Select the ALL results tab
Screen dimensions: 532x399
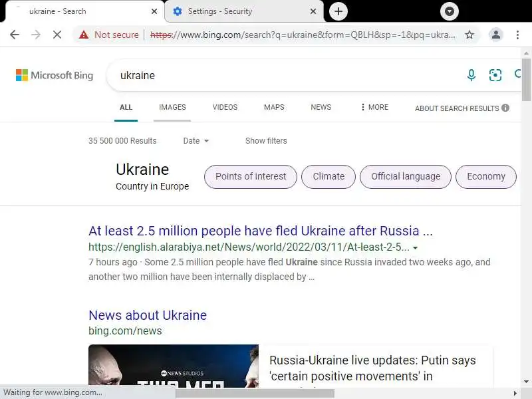pyautogui.click(x=126, y=107)
